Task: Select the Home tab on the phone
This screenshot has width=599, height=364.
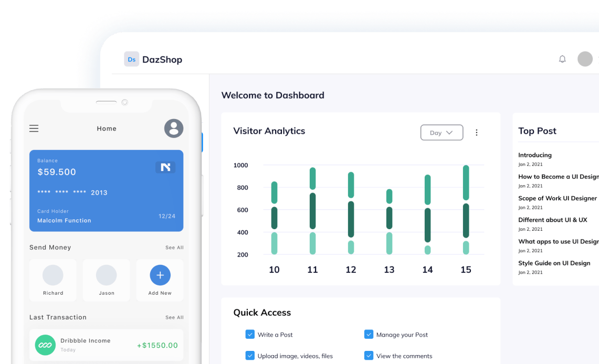Action: [x=107, y=129]
